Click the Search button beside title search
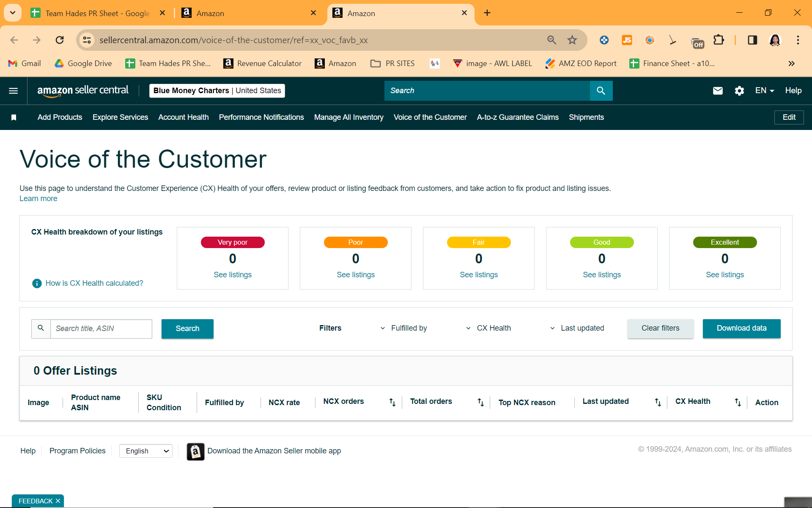This screenshot has height=508, width=812. click(187, 329)
